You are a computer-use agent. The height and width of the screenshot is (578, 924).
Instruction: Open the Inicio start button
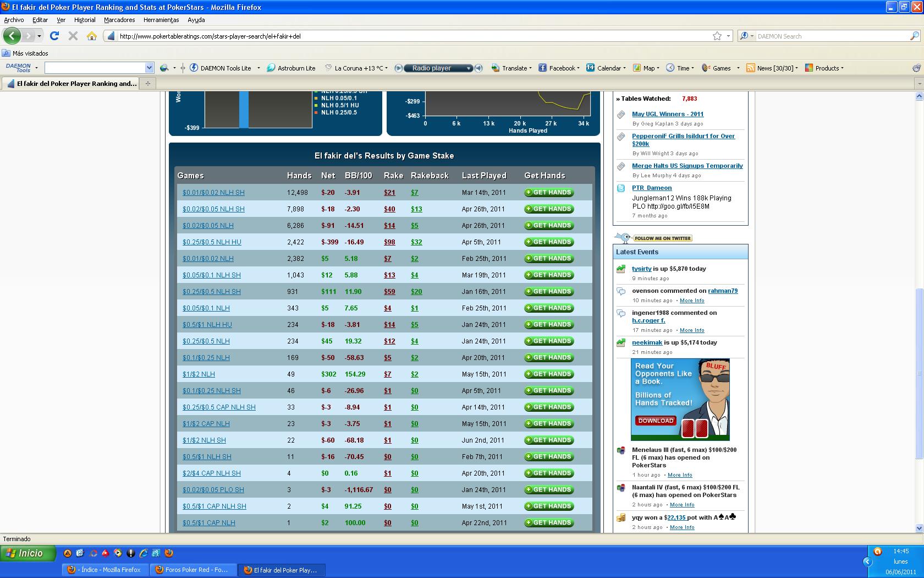[29, 553]
